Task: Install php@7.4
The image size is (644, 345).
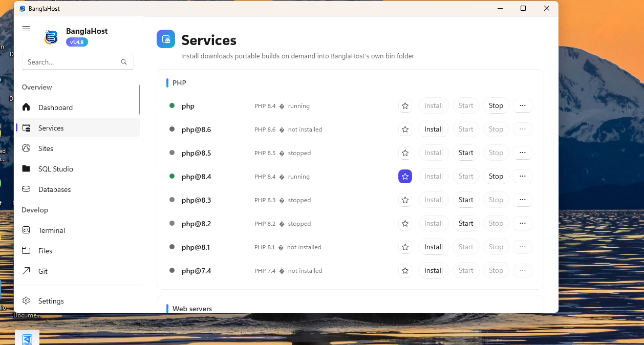Action: (x=434, y=270)
